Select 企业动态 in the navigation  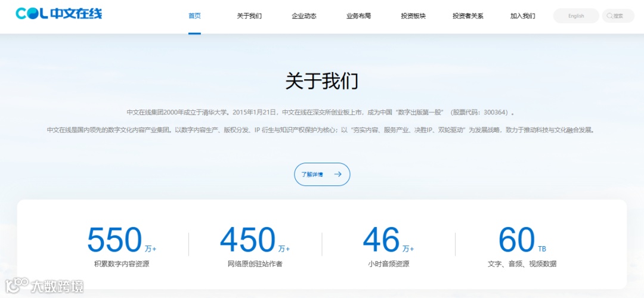pos(304,16)
